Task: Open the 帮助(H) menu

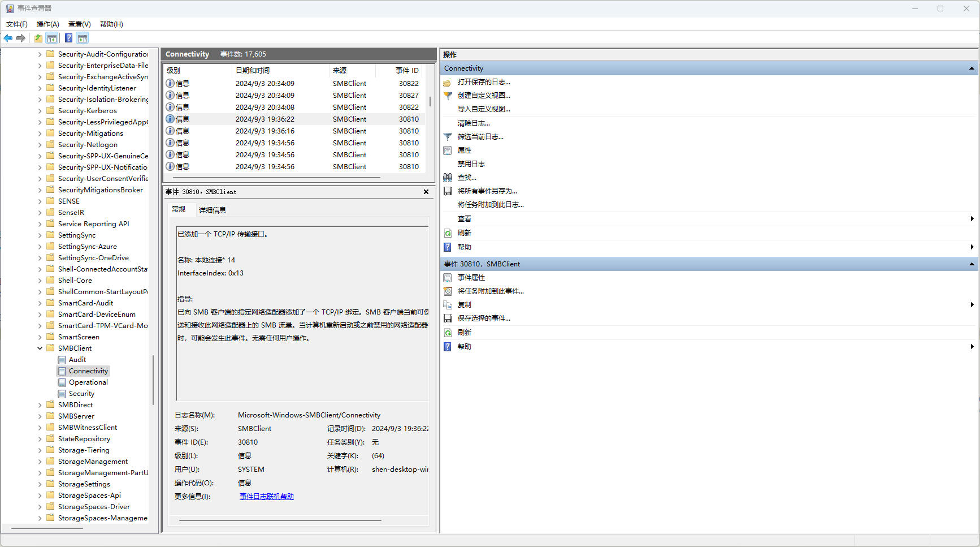Action: point(111,24)
